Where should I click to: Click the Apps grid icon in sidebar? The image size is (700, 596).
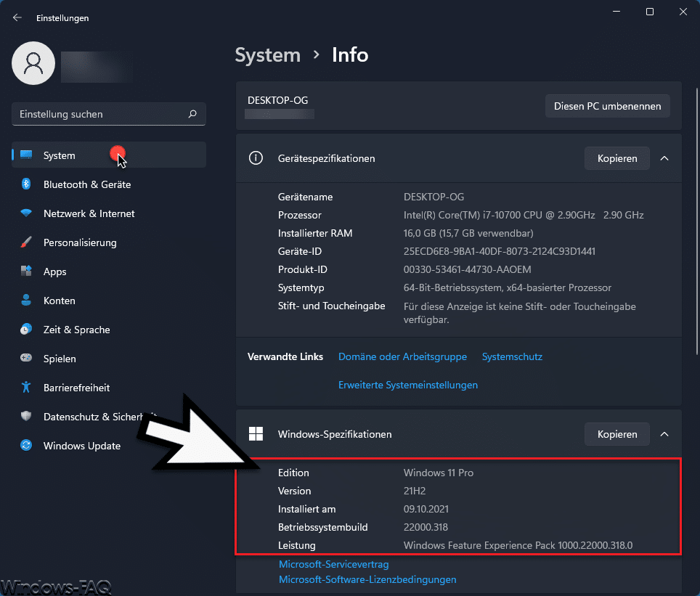point(26,271)
